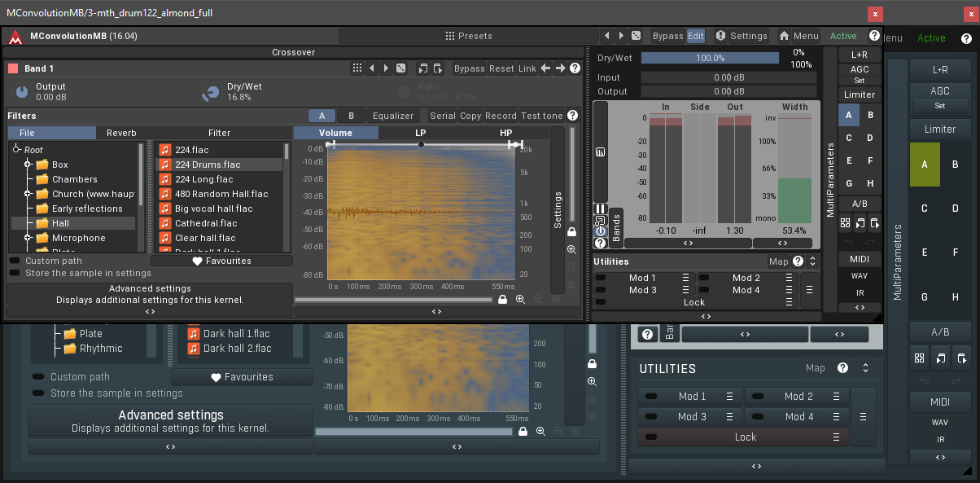Toggle the Mod 2 enable switch
The height and width of the screenshot is (483, 980).
704,278
